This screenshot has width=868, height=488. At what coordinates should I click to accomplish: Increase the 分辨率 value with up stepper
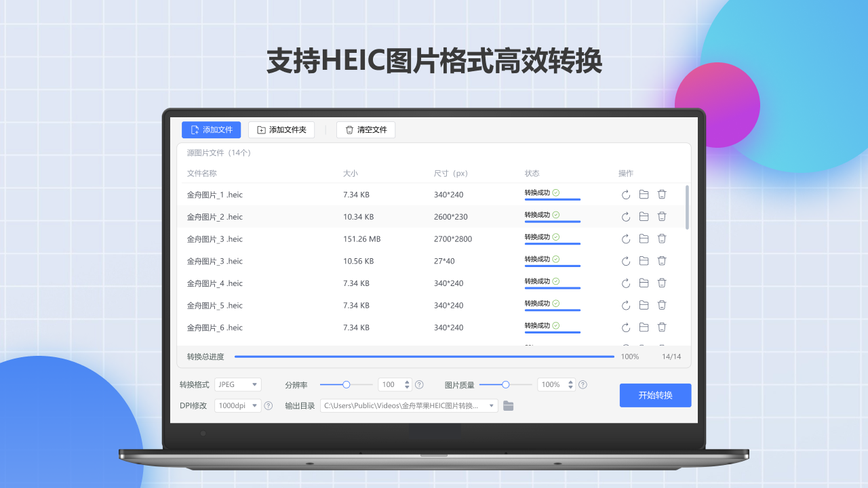click(407, 382)
